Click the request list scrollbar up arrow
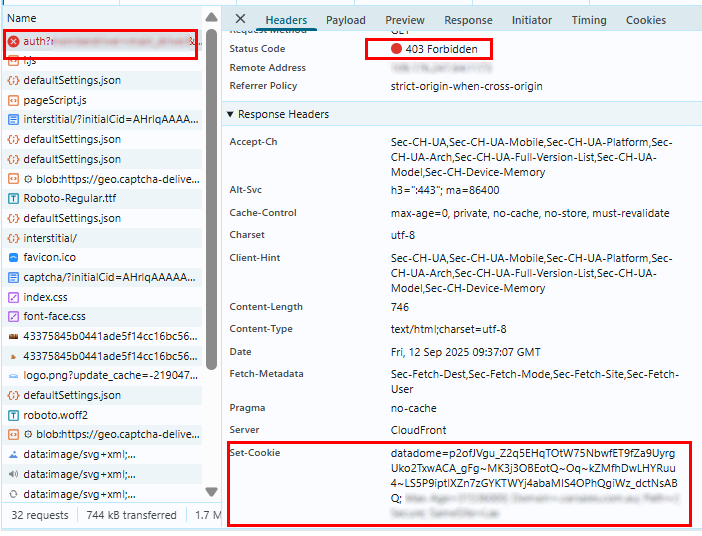 pyautogui.click(x=210, y=18)
